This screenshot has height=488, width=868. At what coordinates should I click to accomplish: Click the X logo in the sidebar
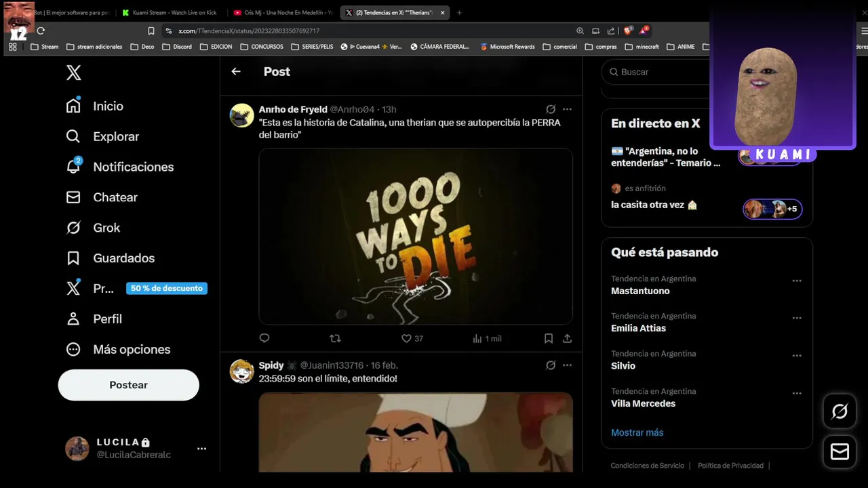point(74,73)
